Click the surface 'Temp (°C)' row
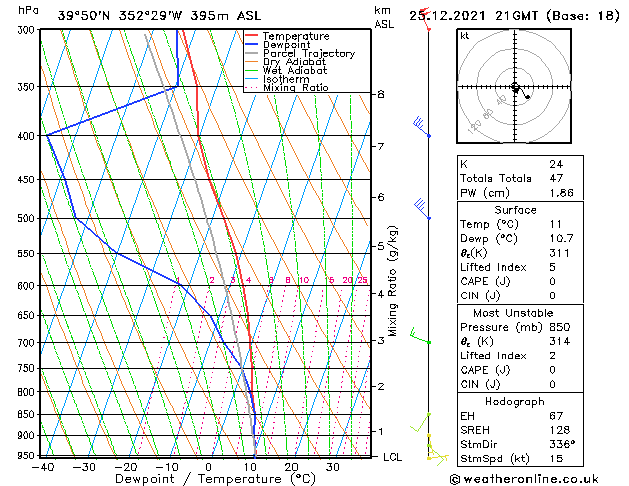Image resolution: width=629 pixels, height=486 pixels. [520, 224]
